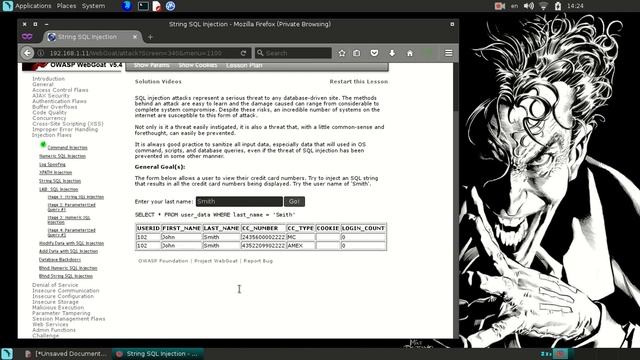This screenshot has height=360, width=640.
Task: Open the Database Backdoors lesson
Action: pos(60,260)
